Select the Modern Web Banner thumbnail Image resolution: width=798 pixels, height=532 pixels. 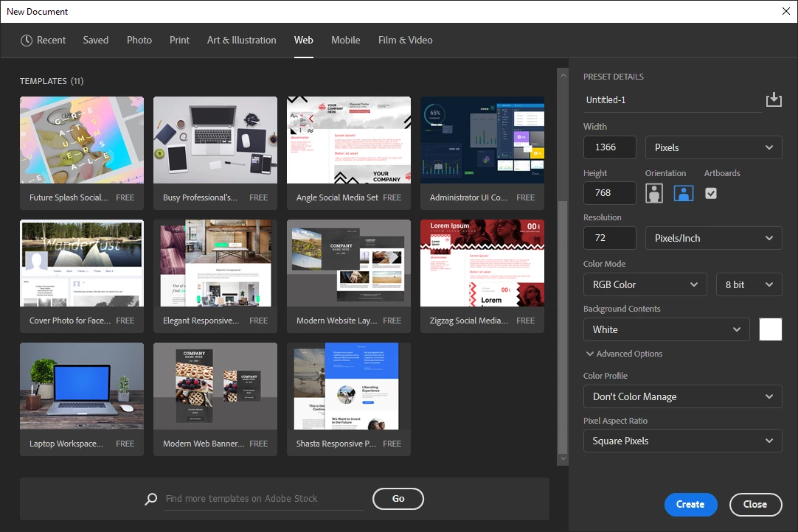(215, 386)
